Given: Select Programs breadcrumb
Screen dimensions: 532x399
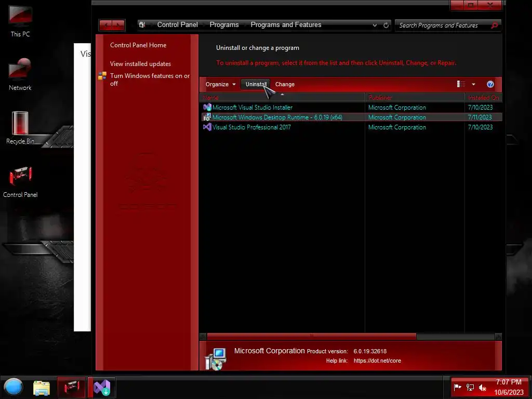Looking at the screenshot, I should (x=224, y=25).
